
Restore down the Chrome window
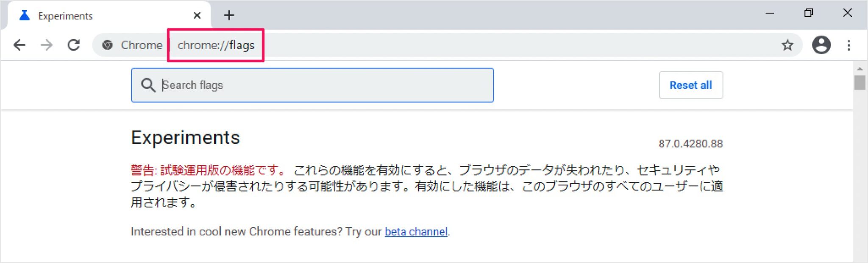click(809, 13)
